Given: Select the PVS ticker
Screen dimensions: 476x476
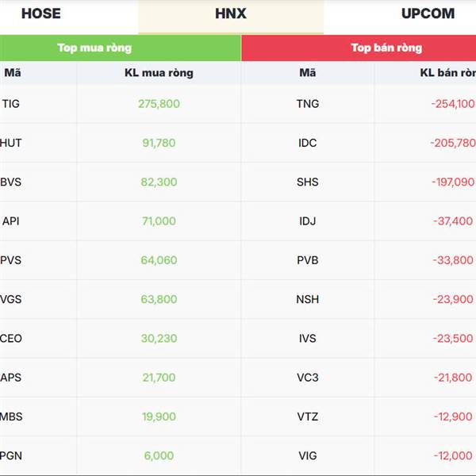Looking at the screenshot, I should (x=10, y=260).
